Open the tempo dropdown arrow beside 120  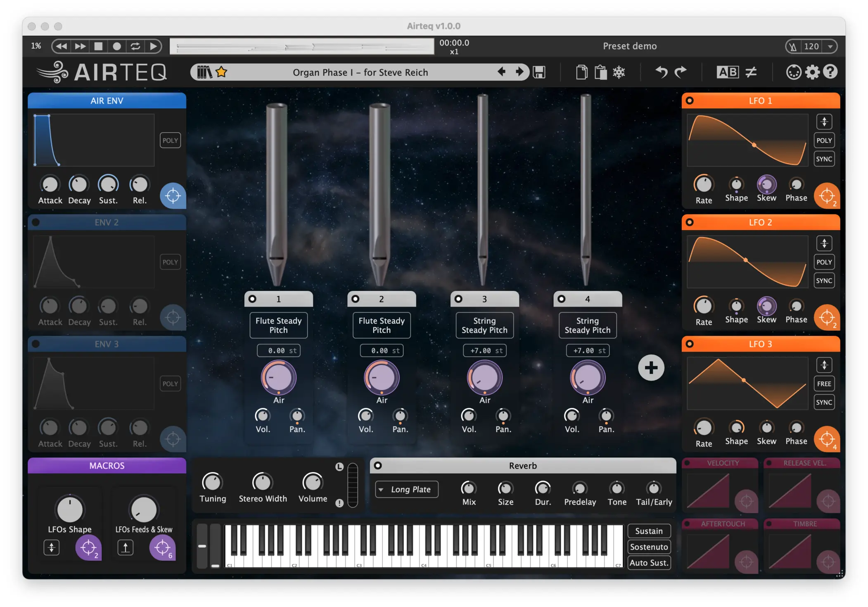[830, 46]
